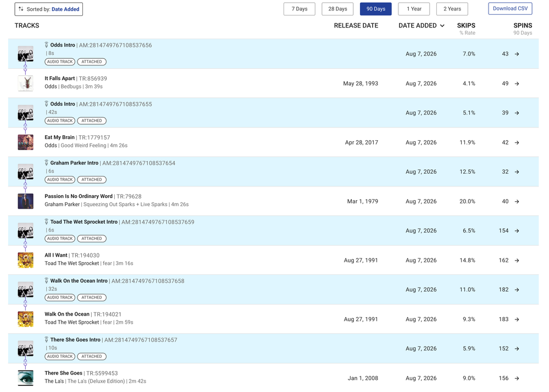
Task: Open arrow for the 8s Odds Intro row
Action: click(517, 54)
